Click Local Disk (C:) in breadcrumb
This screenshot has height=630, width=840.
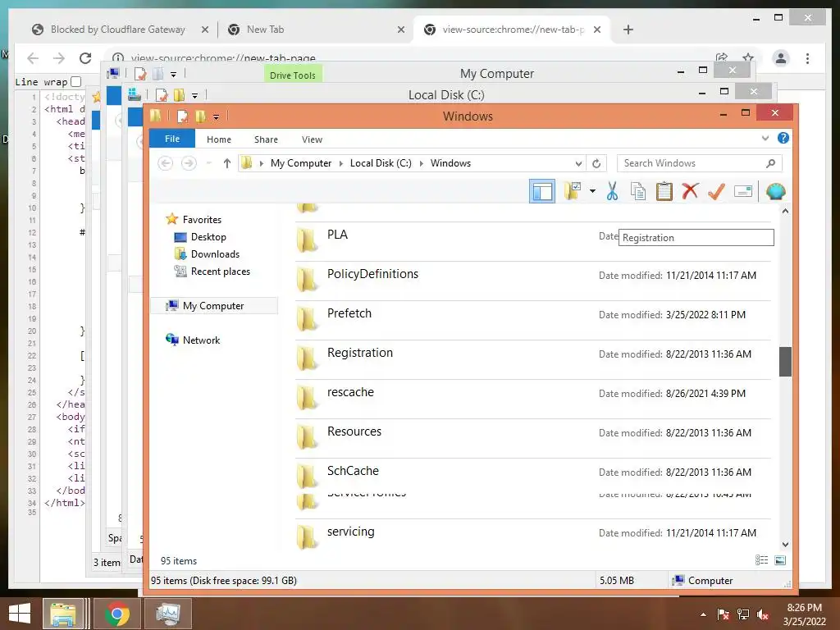[381, 163]
